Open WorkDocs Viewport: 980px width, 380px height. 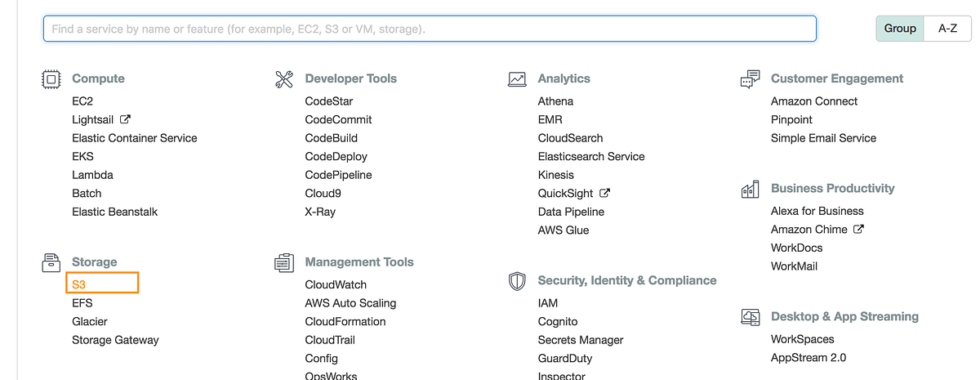tap(797, 248)
